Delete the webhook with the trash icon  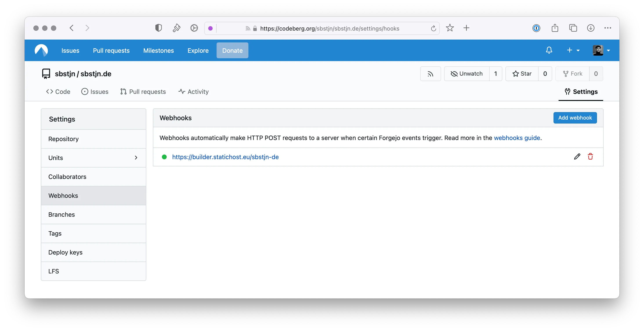point(590,156)
